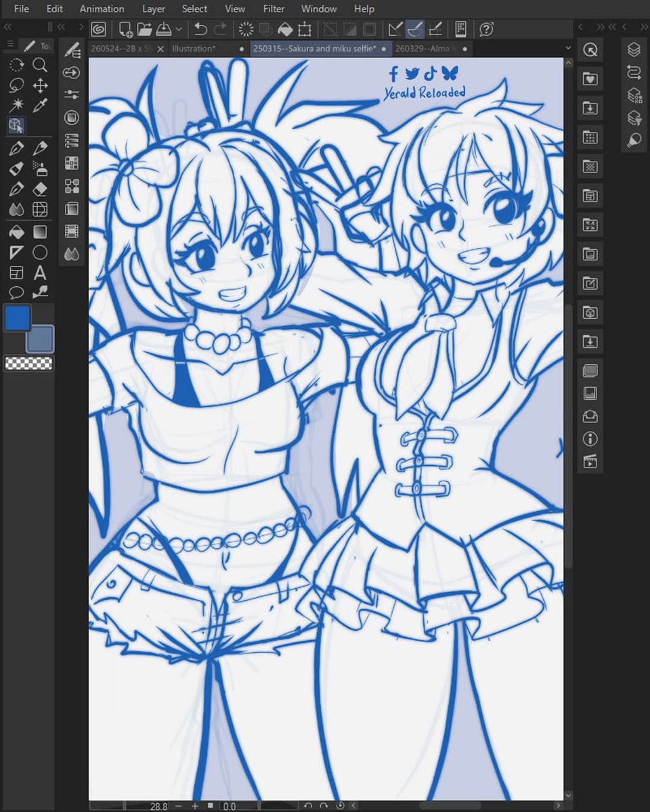Click the Redo arrow icon
The width and height of the screenshot is (650, 812).
pyautogui.click(x=219, y=29)
